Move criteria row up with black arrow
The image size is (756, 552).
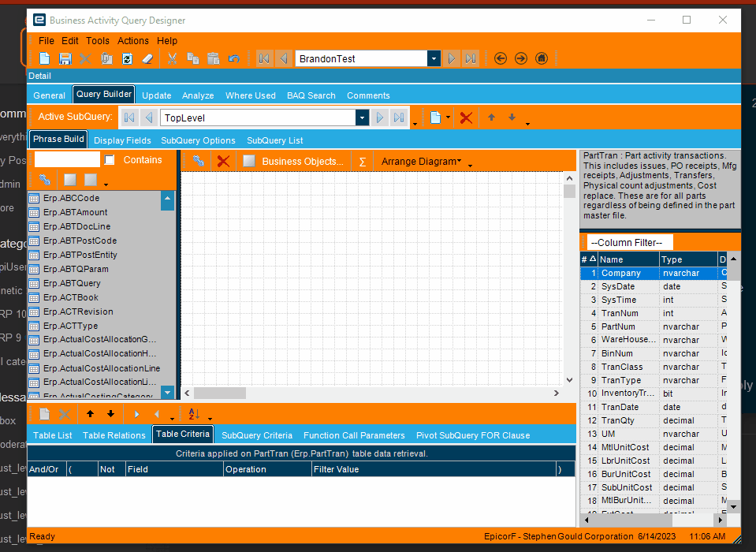click(90, 414)
